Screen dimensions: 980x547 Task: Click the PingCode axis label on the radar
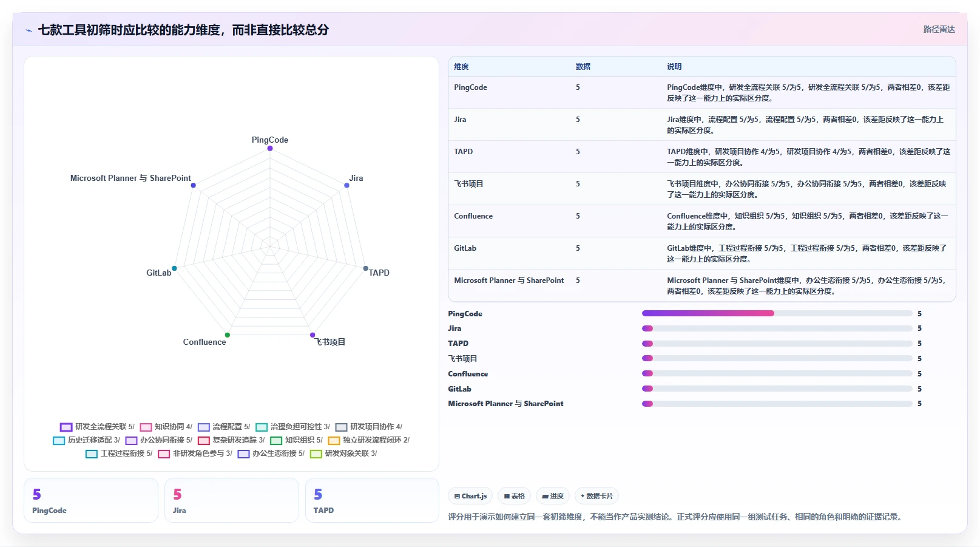point(270,140)
